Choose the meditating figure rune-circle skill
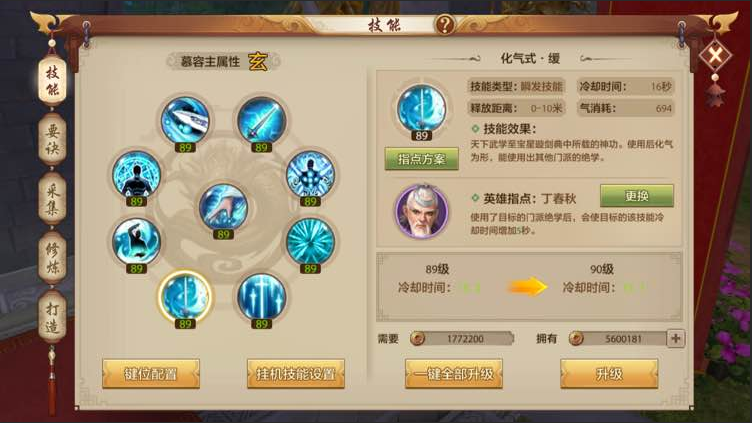 (x=137, y=175)
